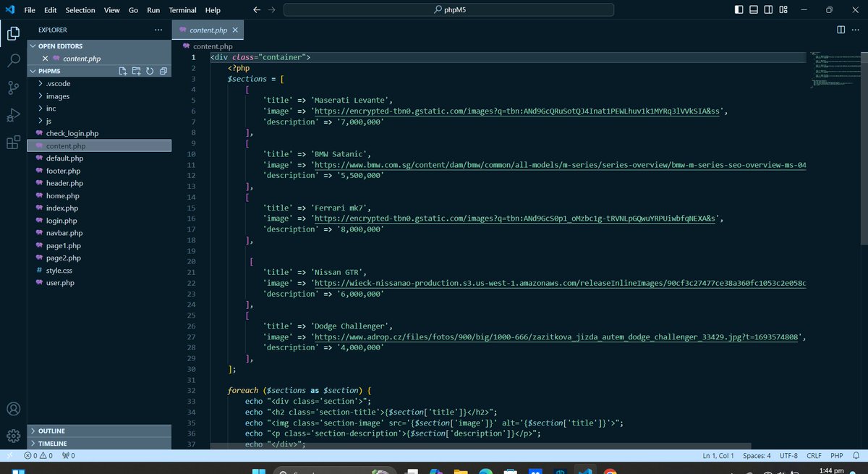The width and height of the screenshot is (868, 474).
Task: Go forward with the navigation arrow
Action: [x=271, y=10]
